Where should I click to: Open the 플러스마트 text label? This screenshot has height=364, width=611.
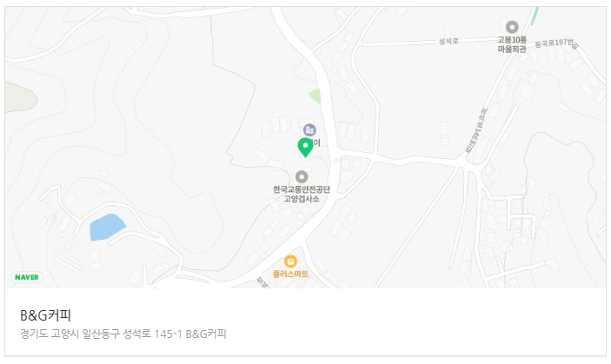[x=290, y=274]
